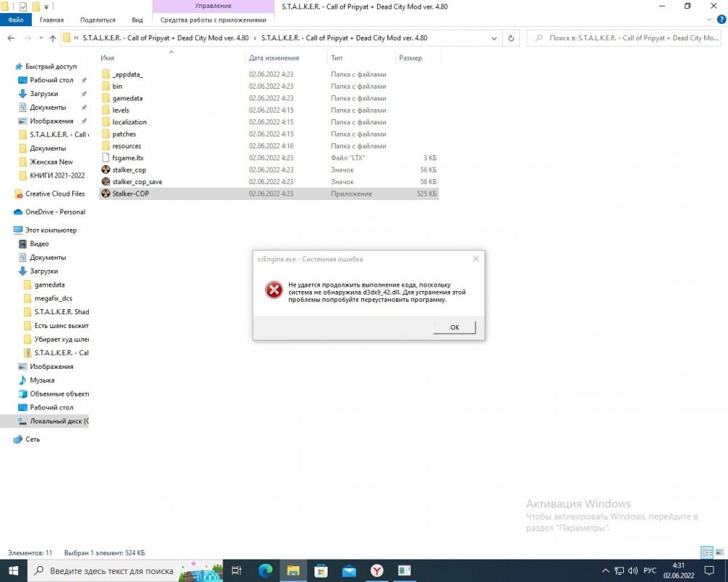Open the Quick Access Toolbar customize dropdown

pos(46,7)
